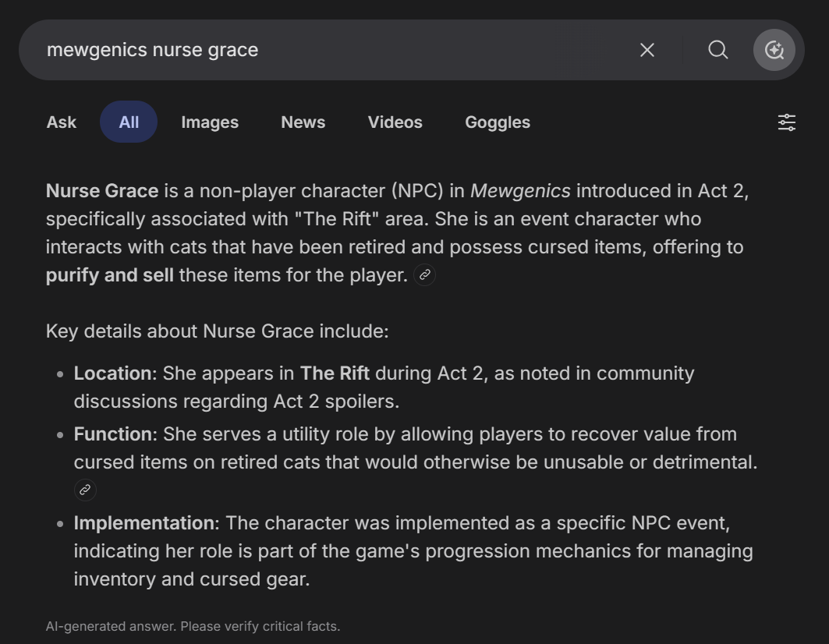This screenshot has height=644, width=829.
Task: Click the magnifying glass search icon
Action: click(x=718, y=50)
